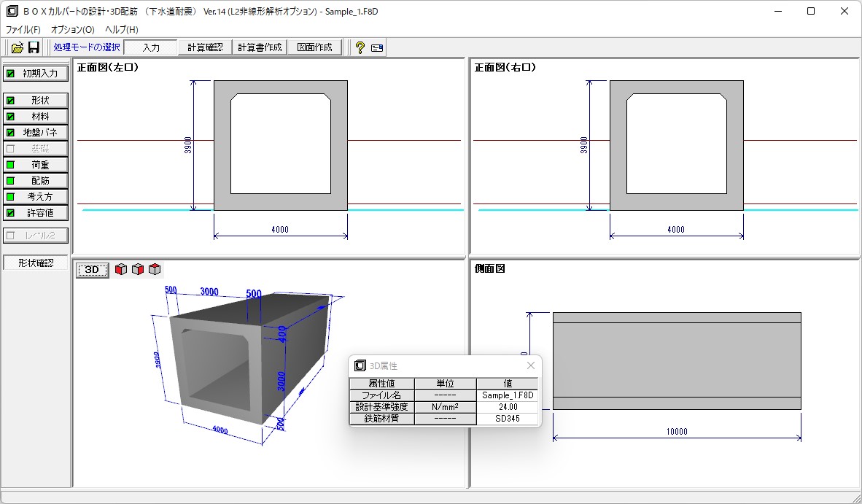Open the 考え方 input step

click(x=36, y=197)
